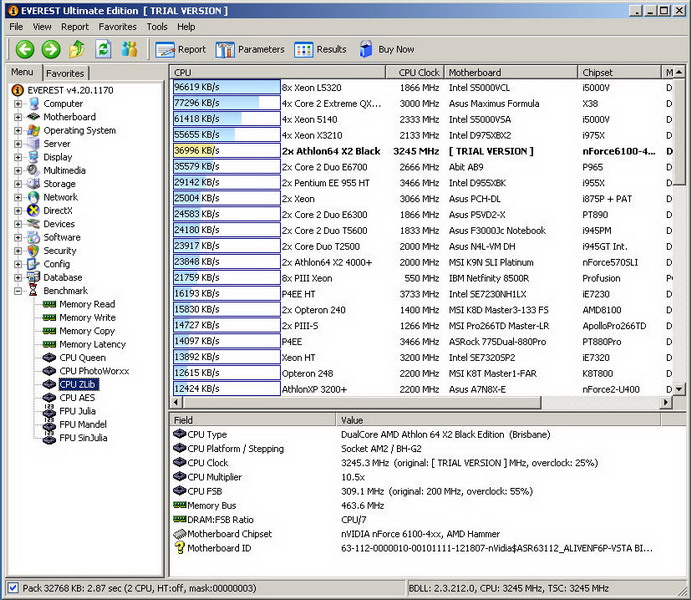This screenshot has height=600, width=691.
Task: Expand the Motherboard tree node
Action: click(19, 117)
